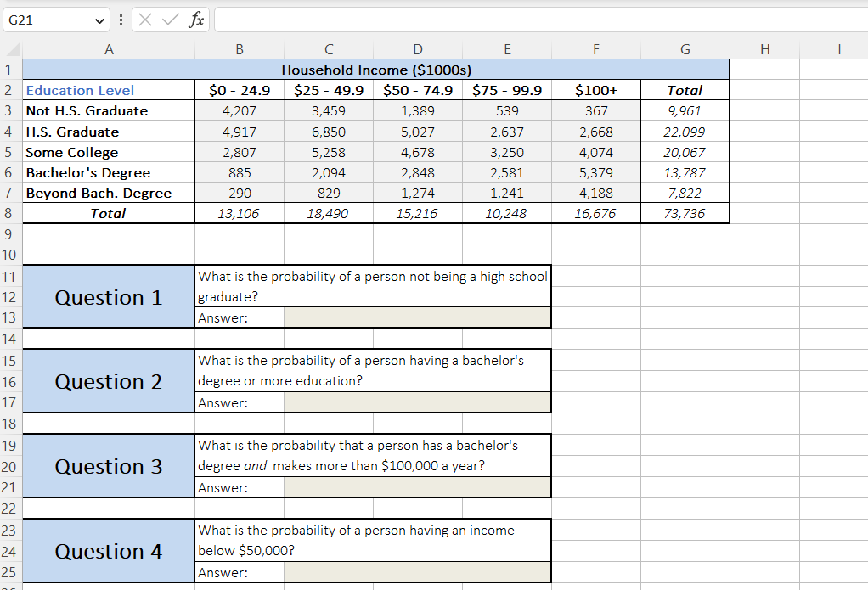Select the grand total cell showing 73,736
This screenshot has width=868, height=590.
[x=685, y=213]
